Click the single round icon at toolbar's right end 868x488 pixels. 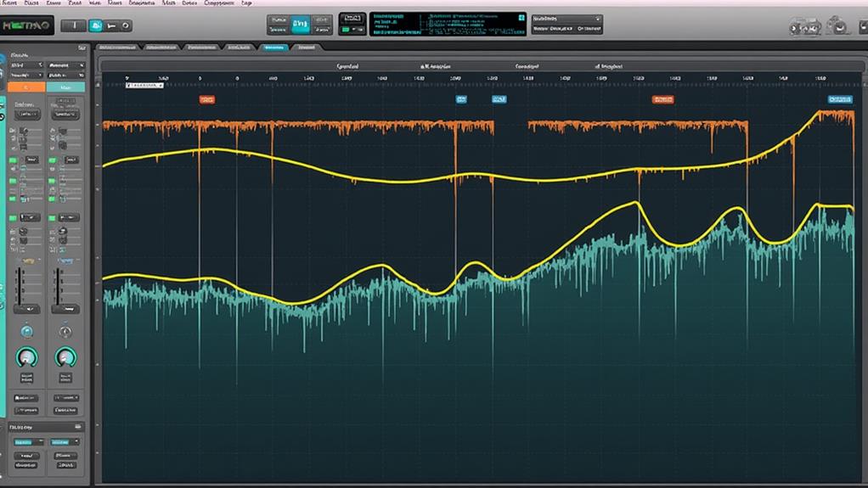click(x=837, y=25)
